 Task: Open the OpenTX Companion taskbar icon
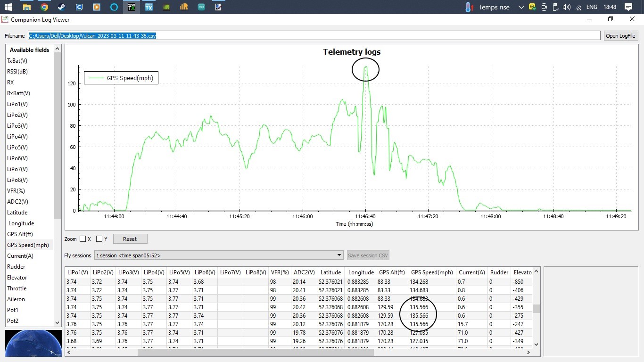(x=132, y=7)
